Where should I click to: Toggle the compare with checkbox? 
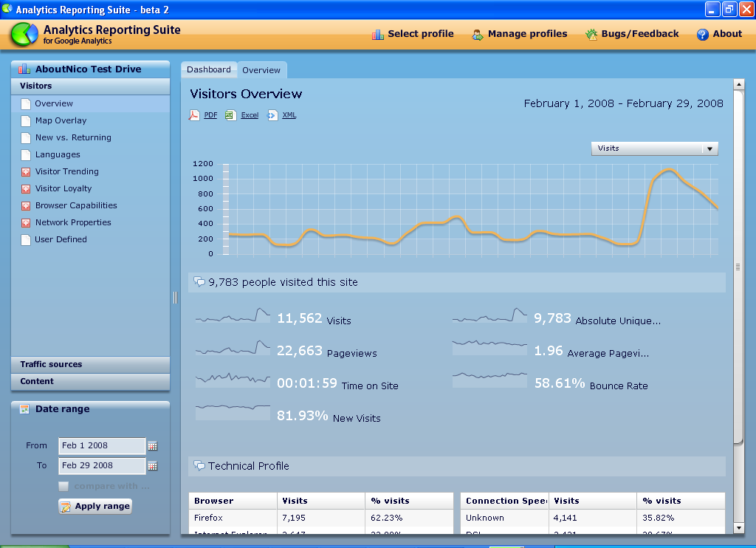point(63,486)
